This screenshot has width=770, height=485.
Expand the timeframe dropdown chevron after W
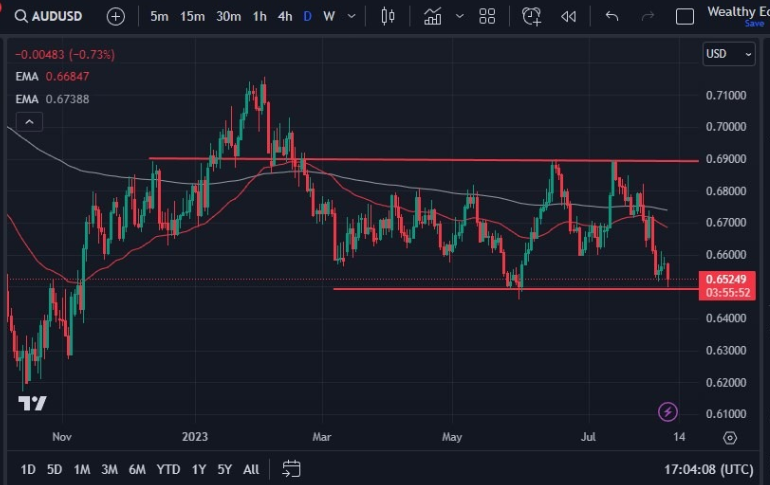350,16
